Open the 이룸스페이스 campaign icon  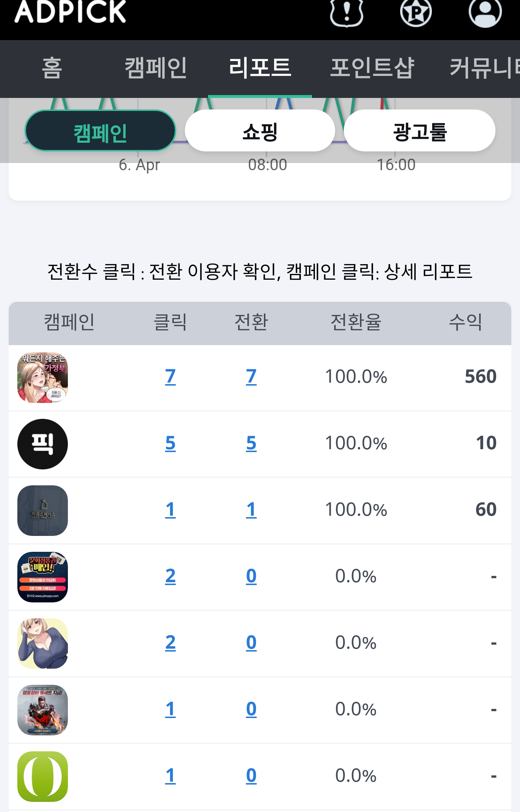43,510
